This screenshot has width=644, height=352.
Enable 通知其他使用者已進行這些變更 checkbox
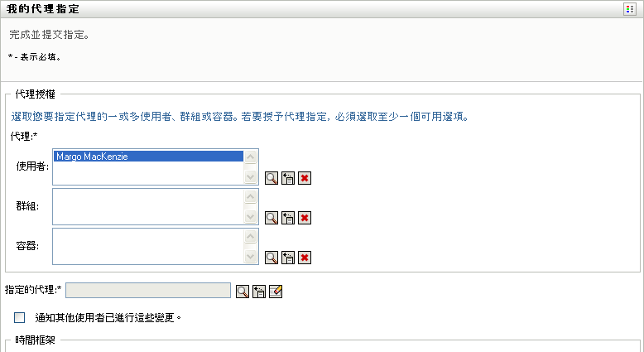[x=20, y=317]
